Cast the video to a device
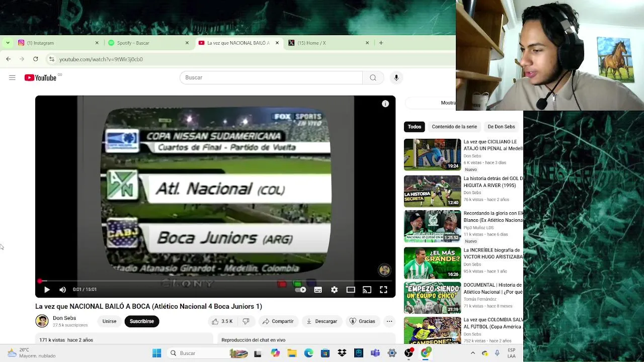Image resolution: width=644 pixels, height=362 pixels. pos(367,290)
